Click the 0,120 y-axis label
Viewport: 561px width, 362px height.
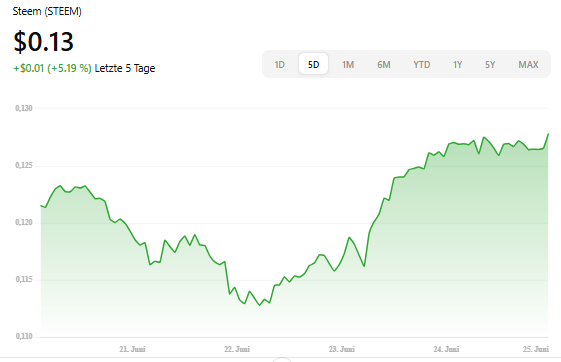tap(24, 222)
